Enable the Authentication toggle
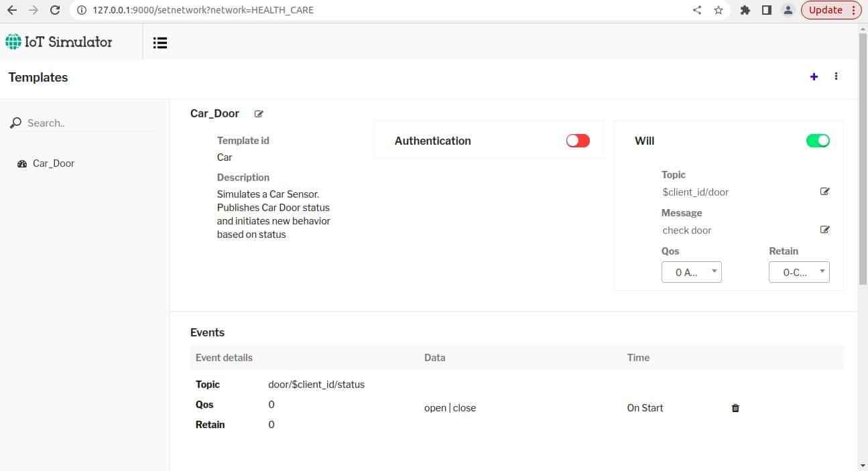 coord(578,141)
